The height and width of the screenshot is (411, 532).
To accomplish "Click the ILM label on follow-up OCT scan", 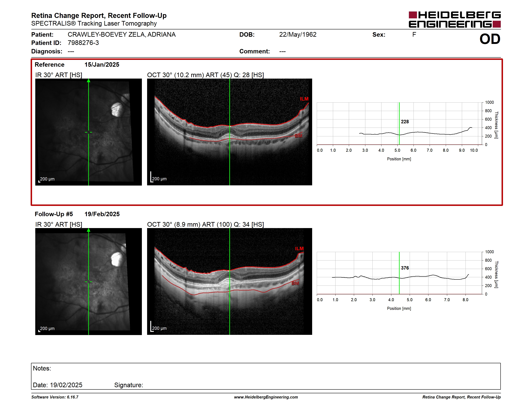I will pyautogui.click(x=299, y=249).
